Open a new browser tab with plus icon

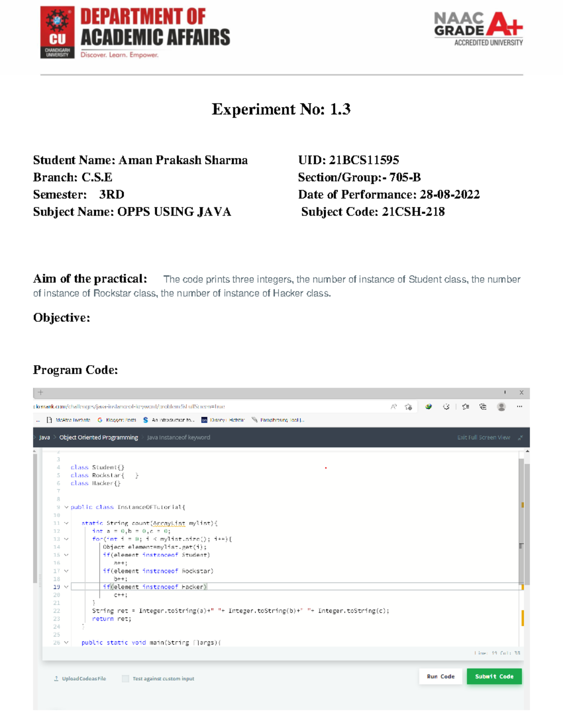point(40,392)
